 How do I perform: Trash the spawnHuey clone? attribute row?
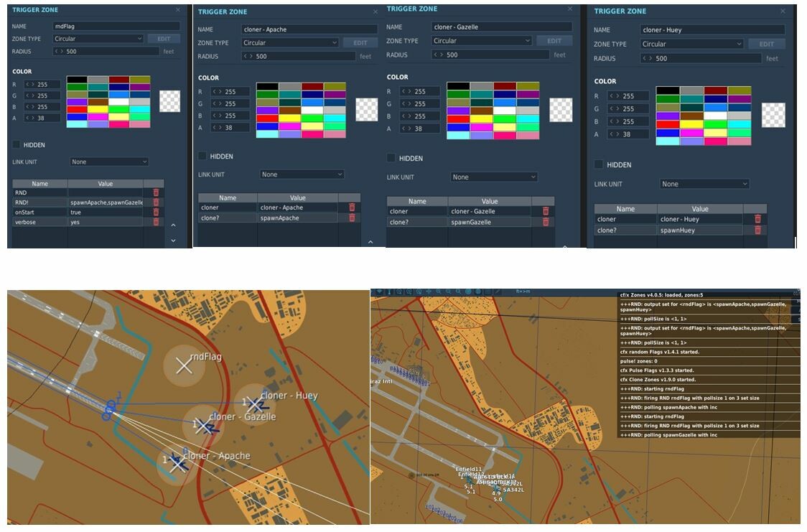click(757, 230)
